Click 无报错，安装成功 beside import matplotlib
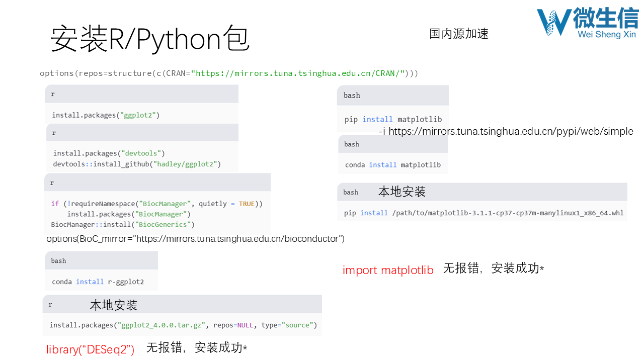The height and width of the screenshot is (362, 644). point(493,268)
